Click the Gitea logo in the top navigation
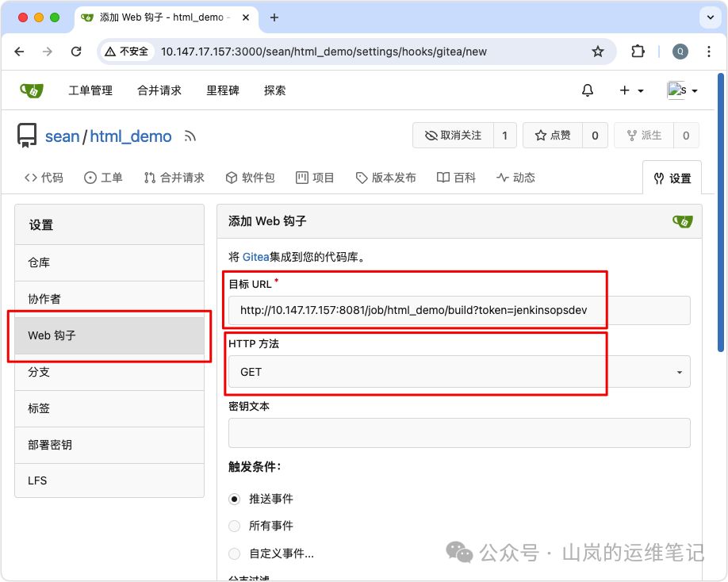The image size is (728, 582). click(32, 90)
